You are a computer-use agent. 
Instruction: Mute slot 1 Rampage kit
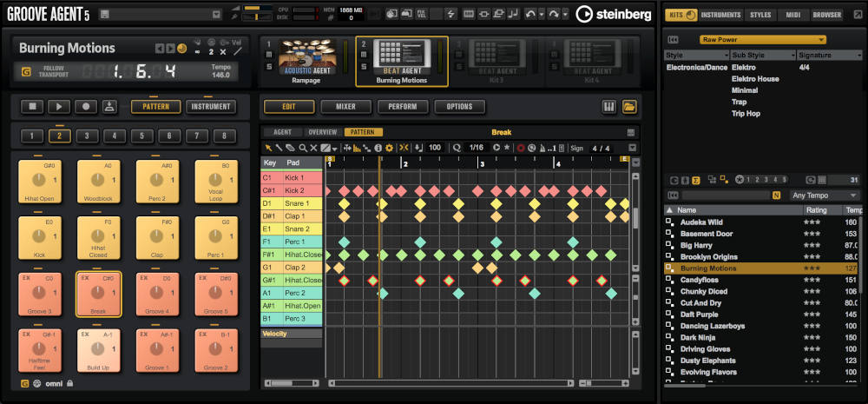(270, 55)
